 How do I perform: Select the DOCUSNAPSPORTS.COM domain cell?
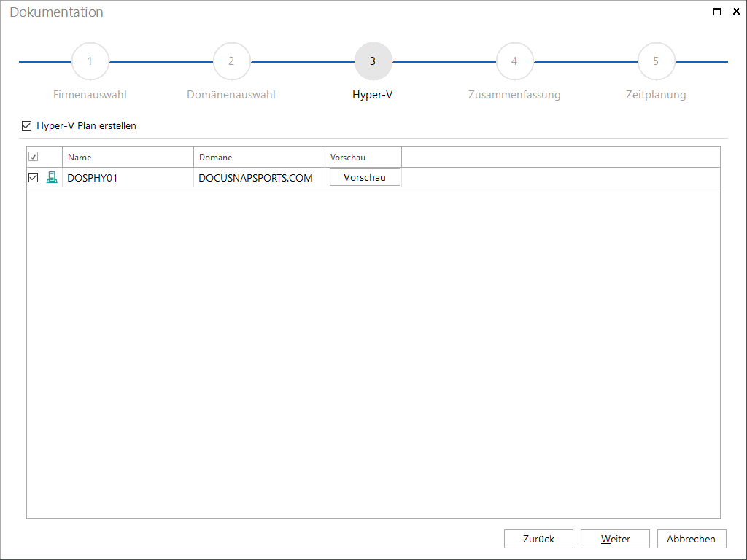[259, 178]
